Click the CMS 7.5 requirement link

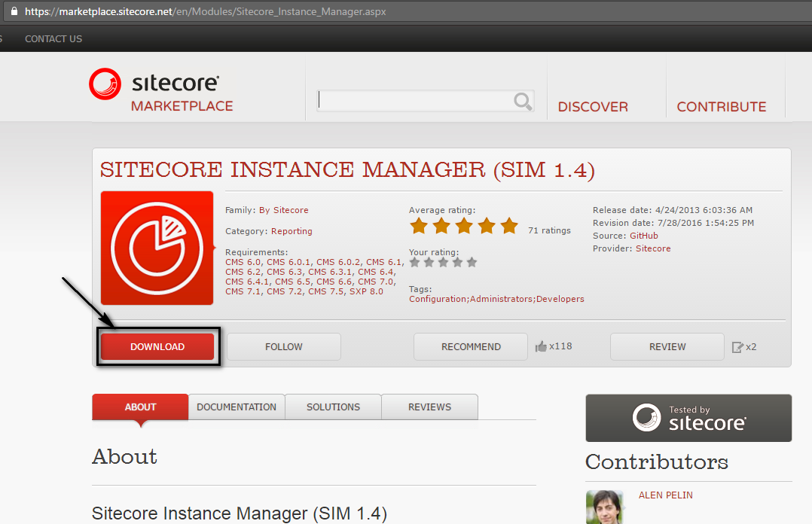pyautogui.click(x=326, y=291)
